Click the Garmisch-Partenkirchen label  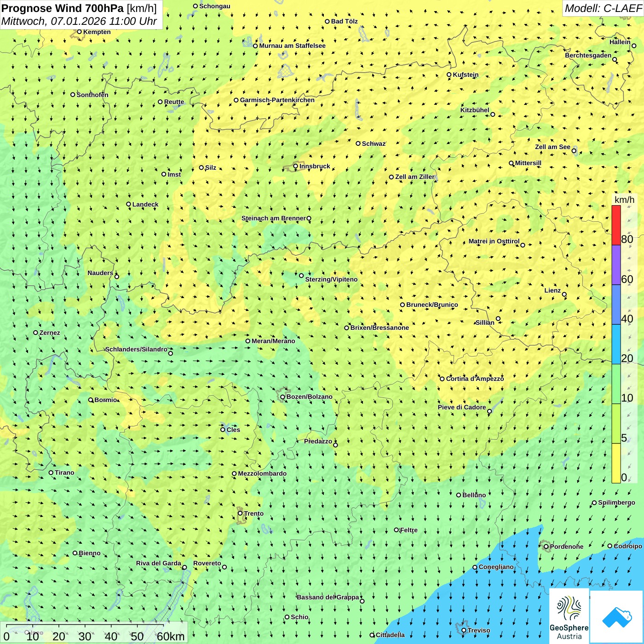pos(277,100)
